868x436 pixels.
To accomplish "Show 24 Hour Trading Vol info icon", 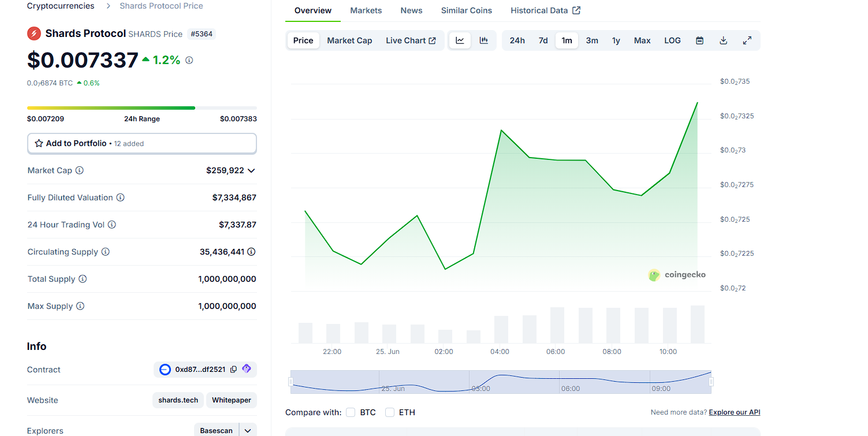I will coord(112,225).
